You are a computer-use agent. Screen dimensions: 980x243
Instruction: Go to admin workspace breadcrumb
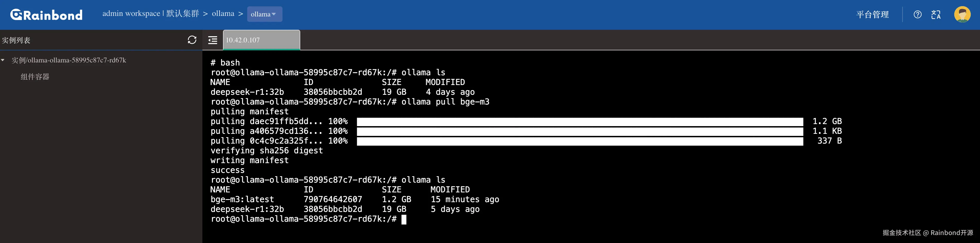point(131,14)
